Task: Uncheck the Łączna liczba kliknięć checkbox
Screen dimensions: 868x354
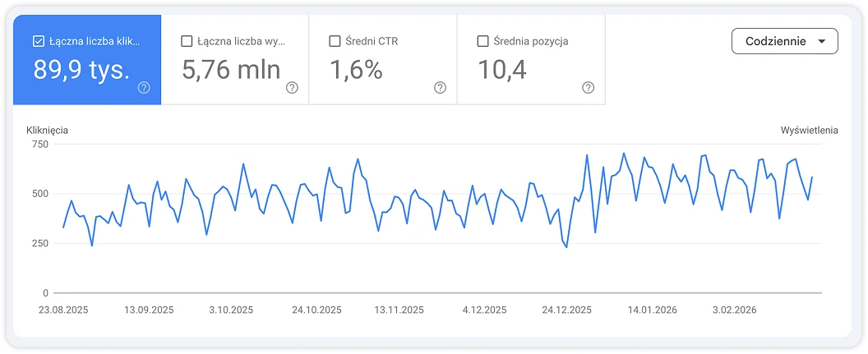Action: 38,41
